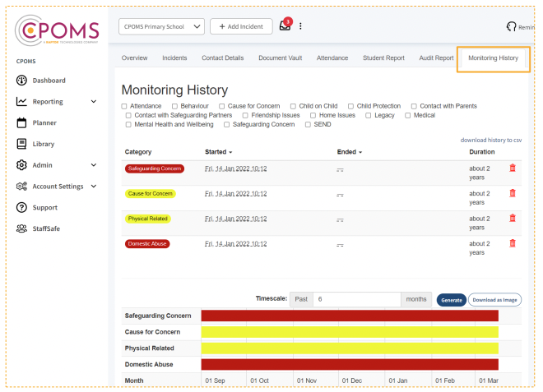Click Download as Image button
The width and height of the screenshot is (543, 392).
tap(494, 300)
